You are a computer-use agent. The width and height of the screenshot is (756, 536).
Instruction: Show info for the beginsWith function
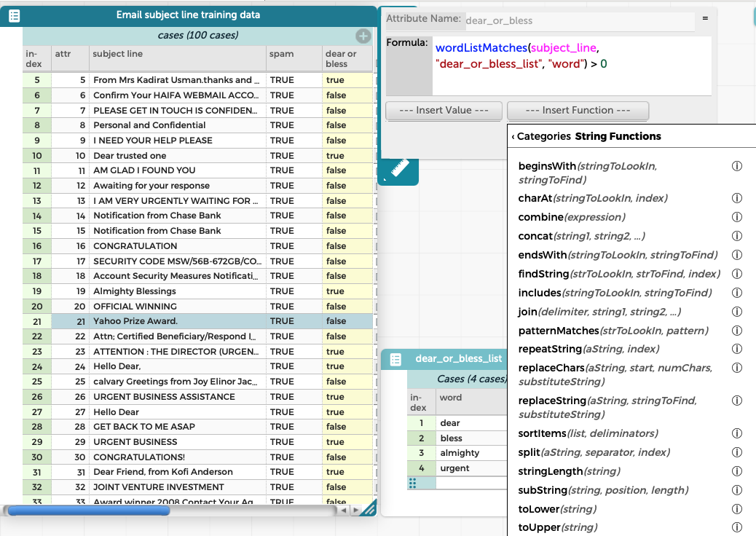[x=736, y=166]
